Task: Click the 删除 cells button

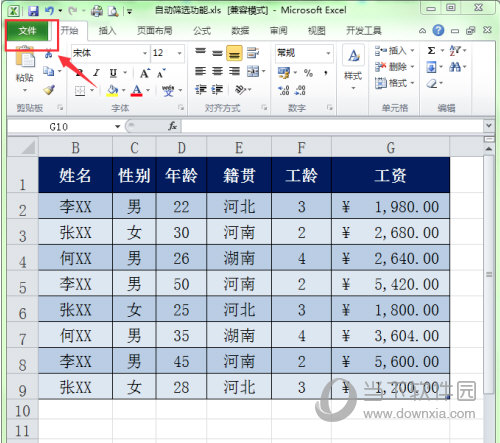Action: click(x=395, y=67)
